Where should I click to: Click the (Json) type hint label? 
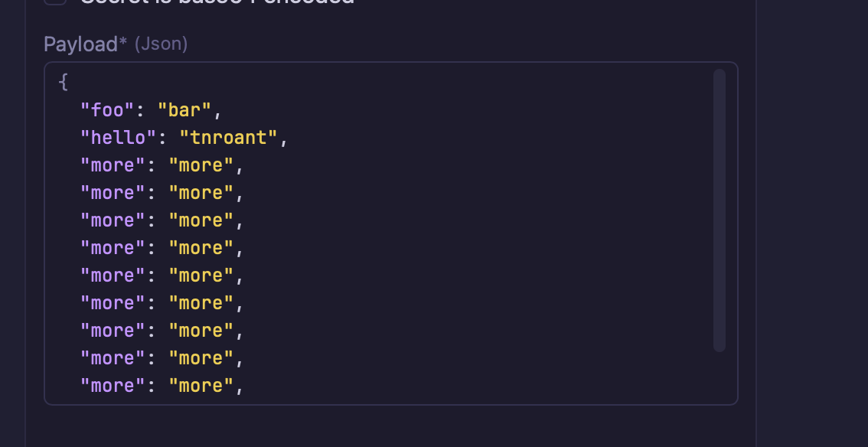click(x=161, y=44)
